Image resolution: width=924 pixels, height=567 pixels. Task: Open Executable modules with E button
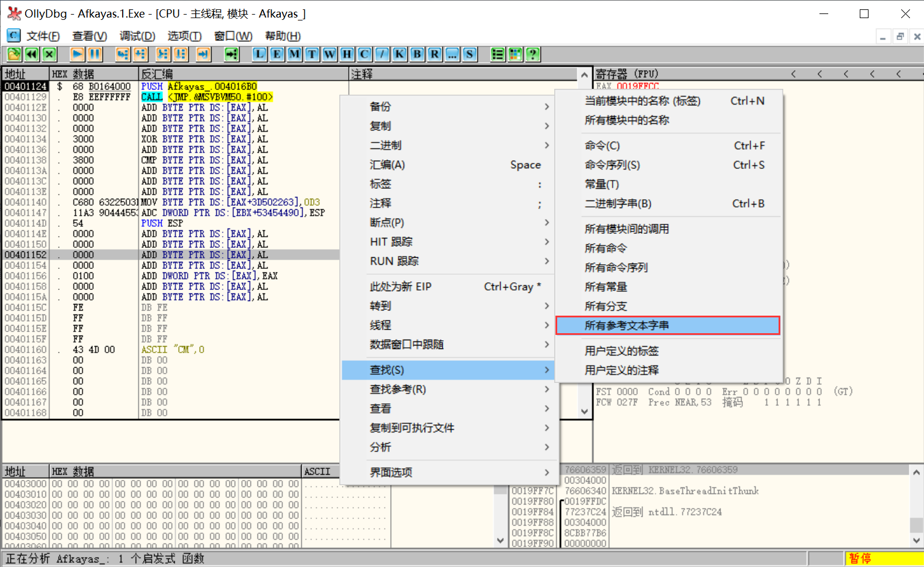click(277, 54)
